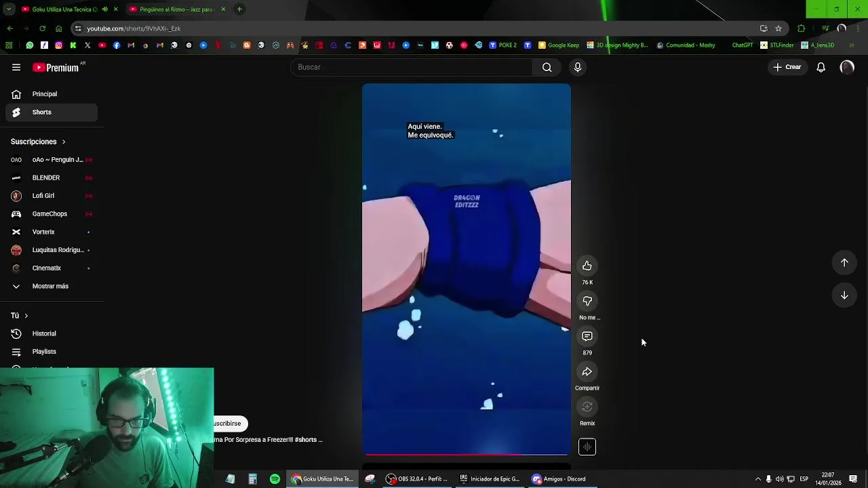Open the browser home button

point(58,28)
